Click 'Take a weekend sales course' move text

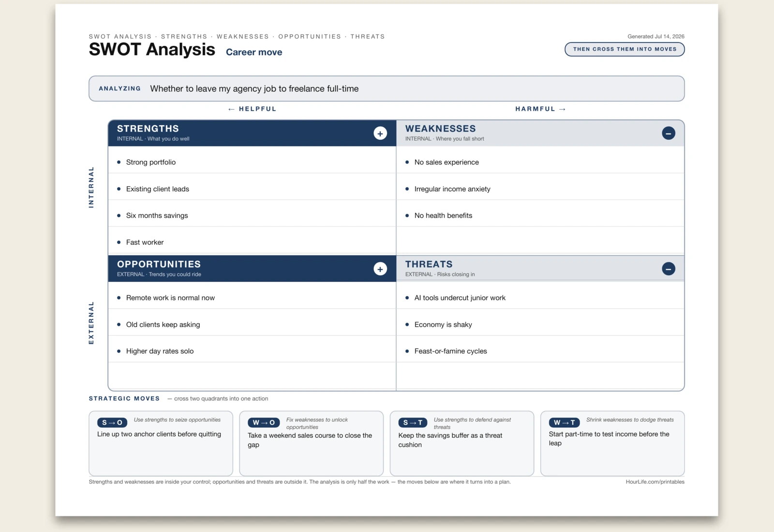(310, 440)
